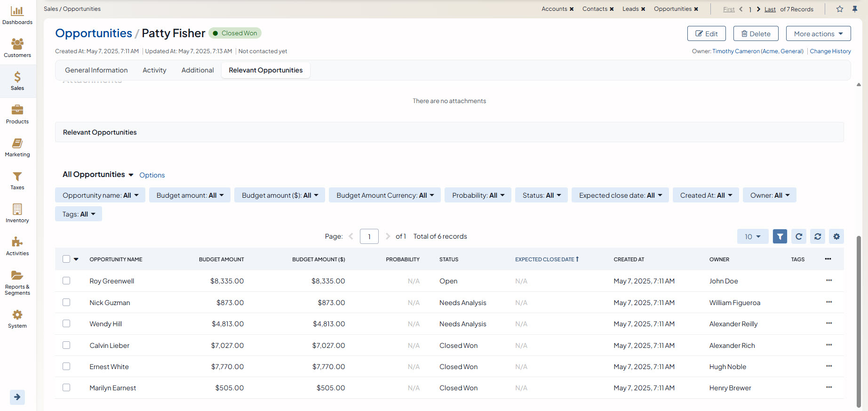
Task: Click the page number input field
Action: pyautogui.click(x=369, y=236)
